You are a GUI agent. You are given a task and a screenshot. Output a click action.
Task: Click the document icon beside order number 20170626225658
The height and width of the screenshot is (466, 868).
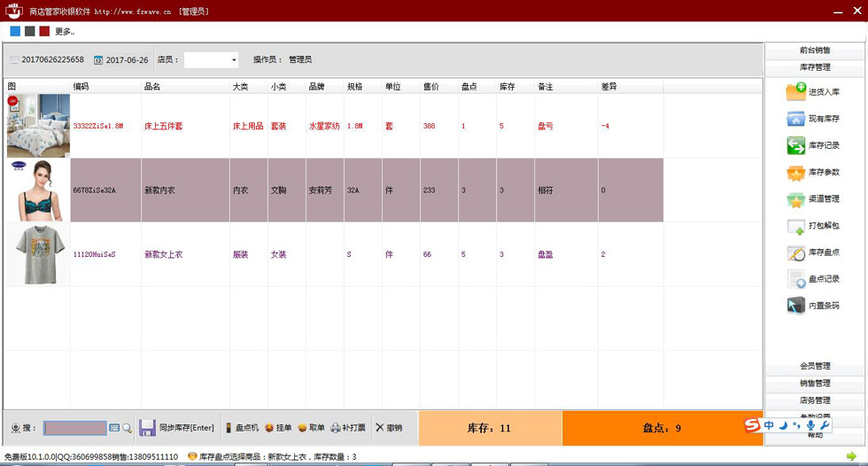tap(14, 59)
